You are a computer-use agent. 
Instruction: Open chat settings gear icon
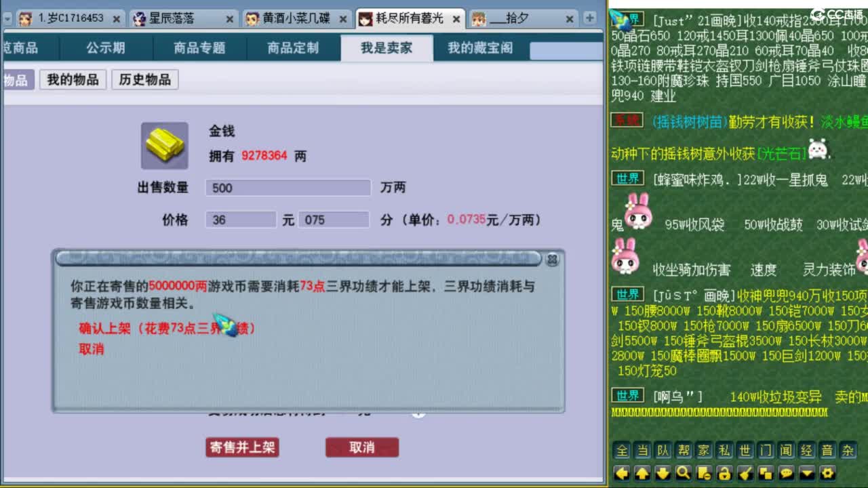click(x=827, y=473)
